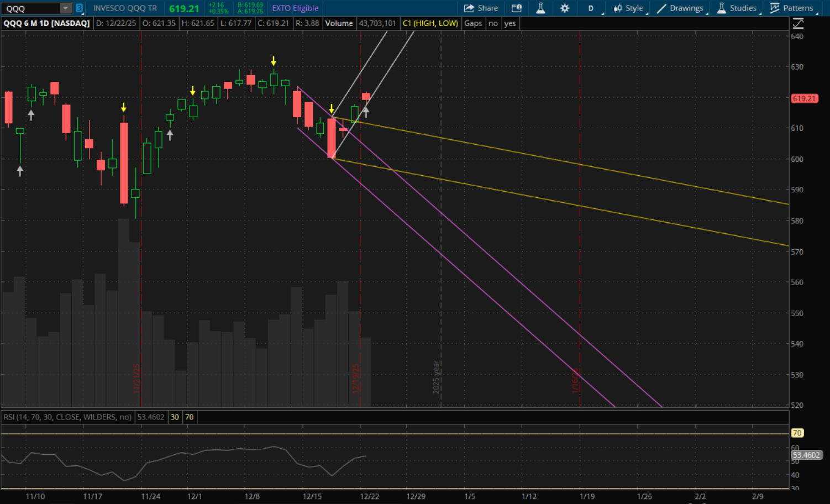830x504 pixels.
Task: Open chart settings gear icon
Action: (564, 8)
